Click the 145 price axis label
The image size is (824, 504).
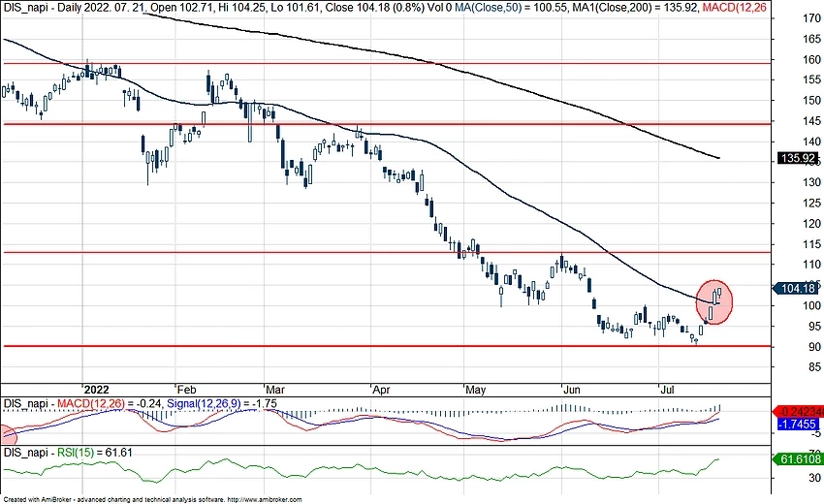click(812, 121)
